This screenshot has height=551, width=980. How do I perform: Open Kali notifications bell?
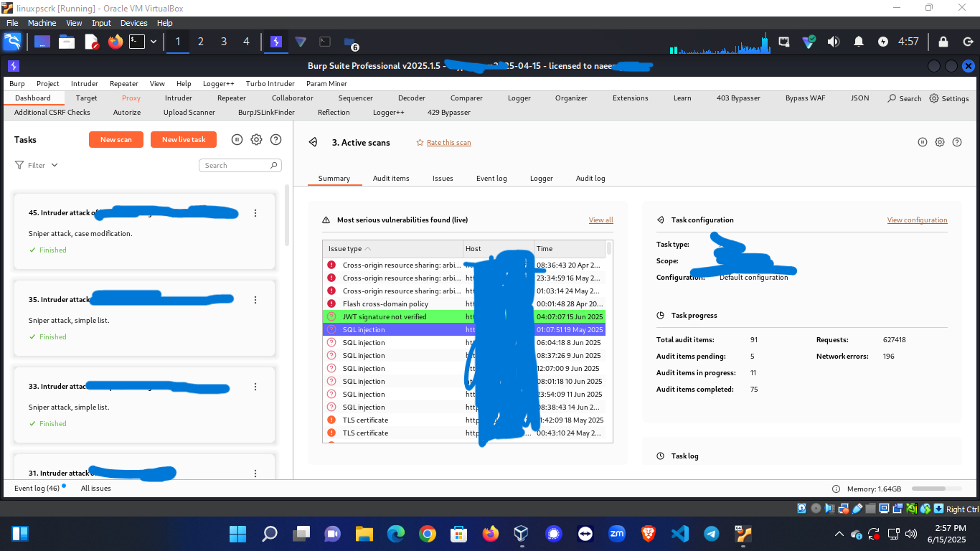tap(858, 42)
